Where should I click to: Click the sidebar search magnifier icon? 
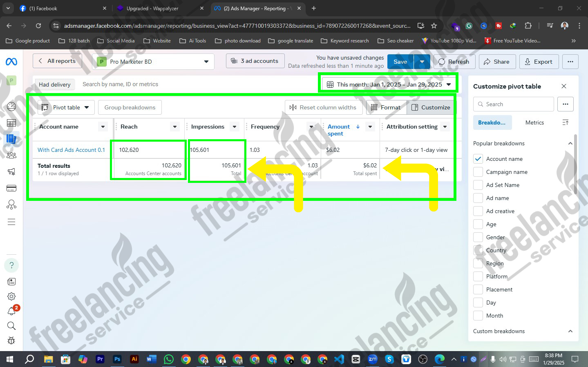(x=11, y=326)
